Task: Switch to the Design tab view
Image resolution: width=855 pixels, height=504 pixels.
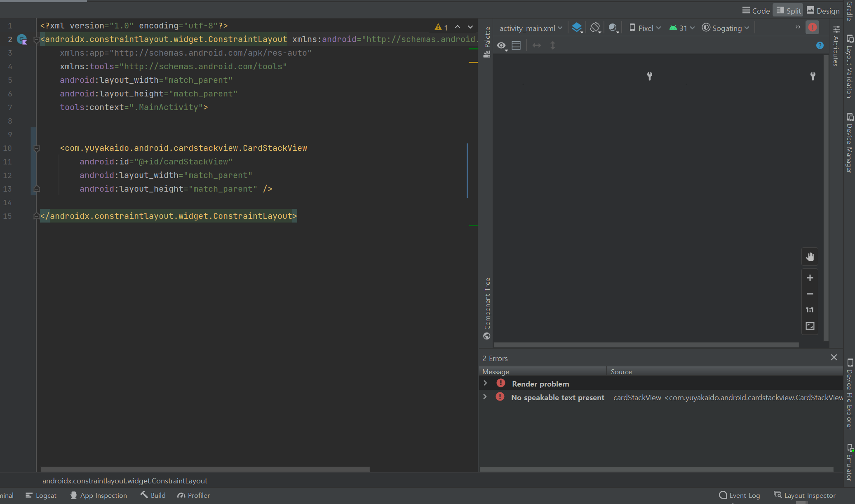Action: pos(828,10)
